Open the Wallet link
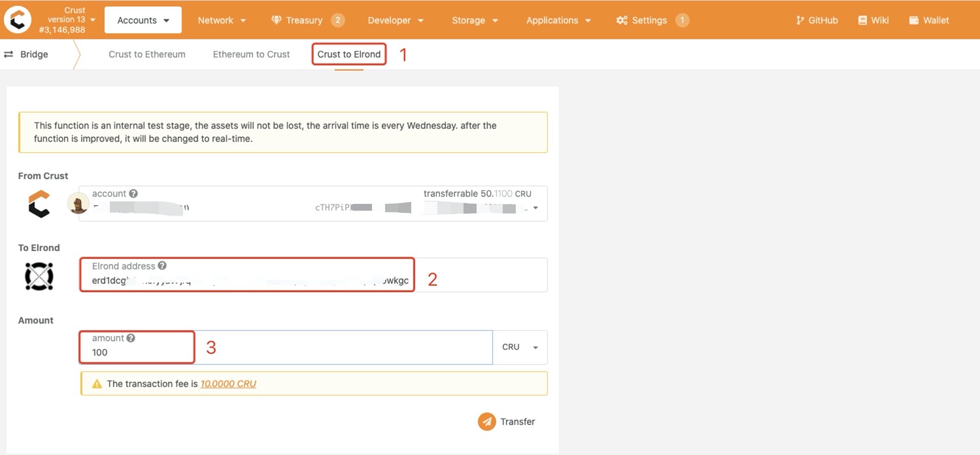 [929, 20]
